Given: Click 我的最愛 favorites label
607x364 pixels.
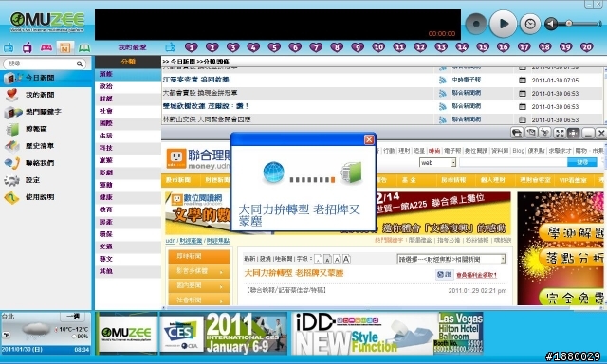Looking at the screenshot, I should coord(133,47).
